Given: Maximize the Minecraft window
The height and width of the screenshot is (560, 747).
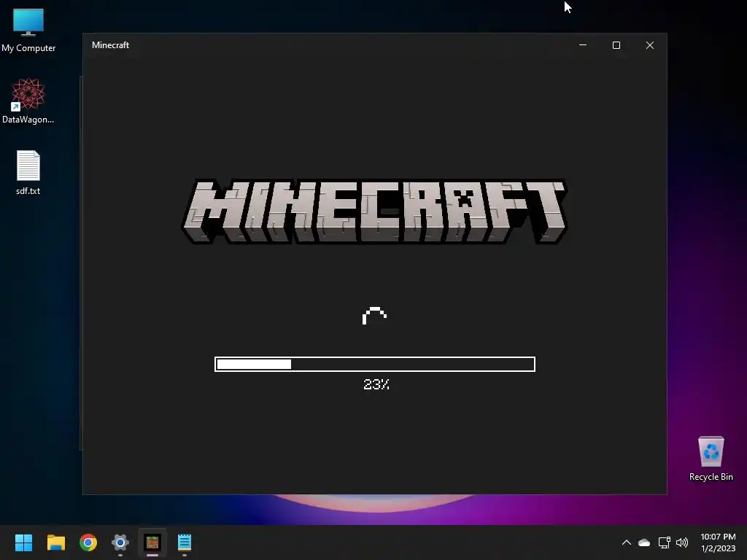Looking at the screenshot, I should click(x=616, y=45).
